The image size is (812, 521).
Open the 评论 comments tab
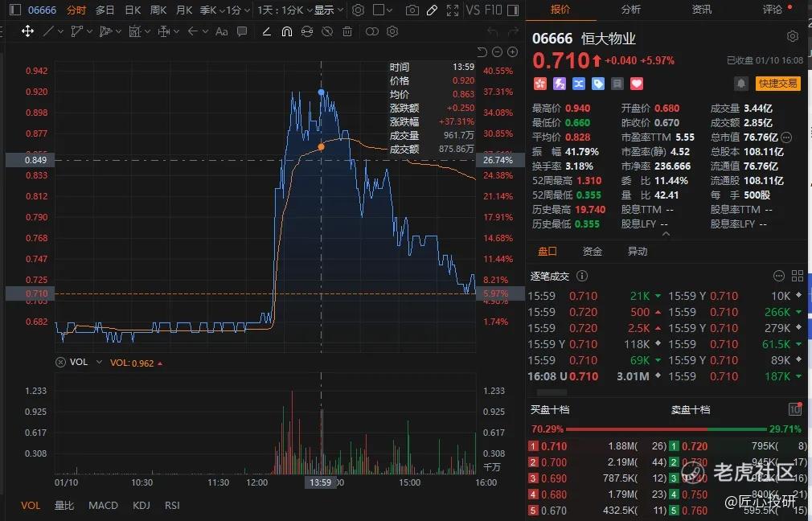(x=772, y=10)
